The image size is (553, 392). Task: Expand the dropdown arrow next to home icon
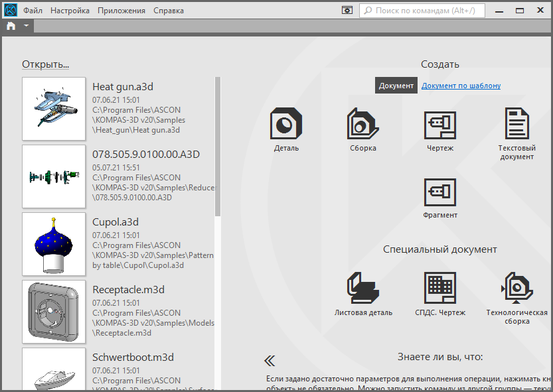(x=26, y=26)
